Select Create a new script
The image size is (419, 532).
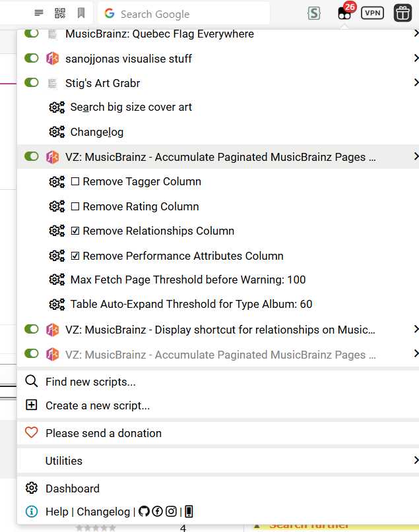[97, 406]
